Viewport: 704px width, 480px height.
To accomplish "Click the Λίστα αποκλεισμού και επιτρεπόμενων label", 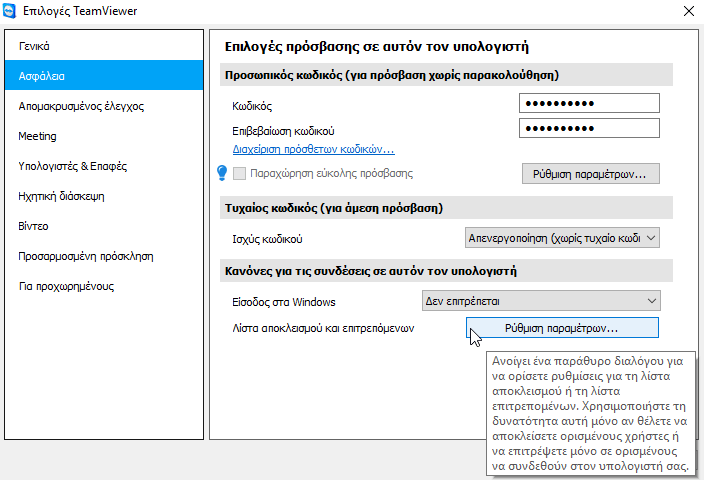I will (x=323, y=328).
